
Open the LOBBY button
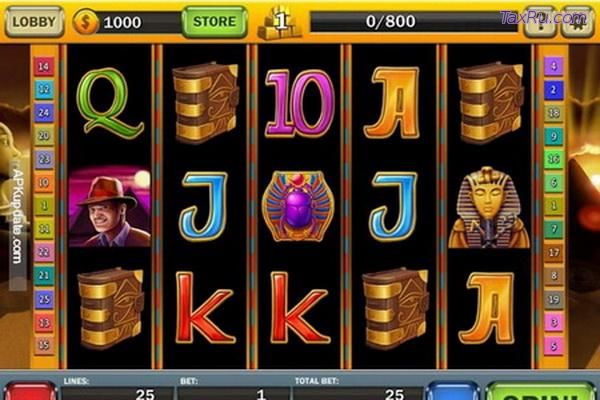(34, 21)
